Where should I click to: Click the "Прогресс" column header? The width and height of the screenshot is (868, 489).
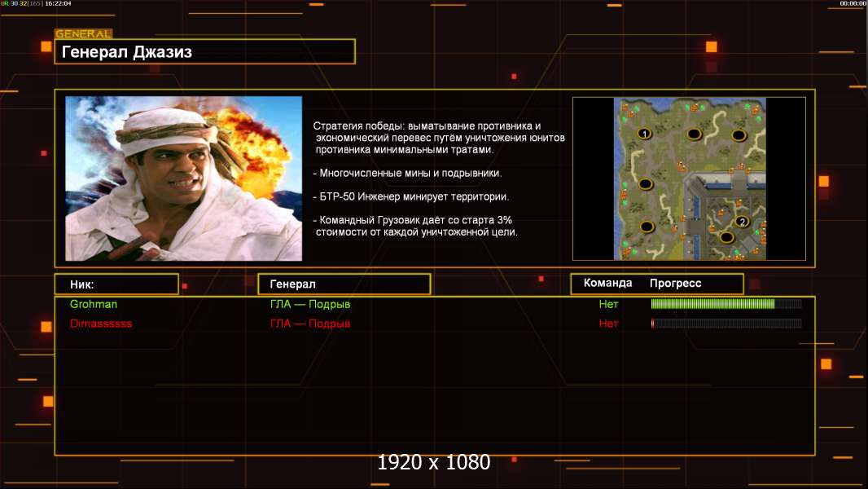coord(675,283)
